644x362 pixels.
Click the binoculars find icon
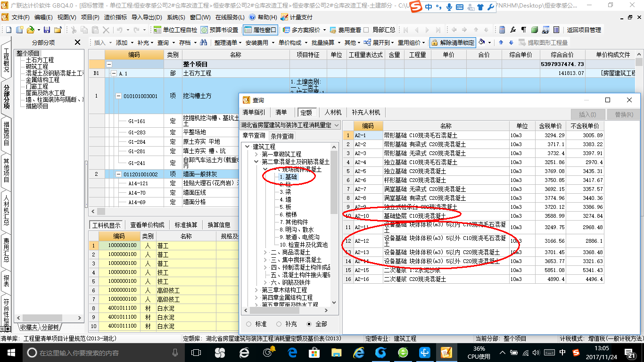point(204,42)
